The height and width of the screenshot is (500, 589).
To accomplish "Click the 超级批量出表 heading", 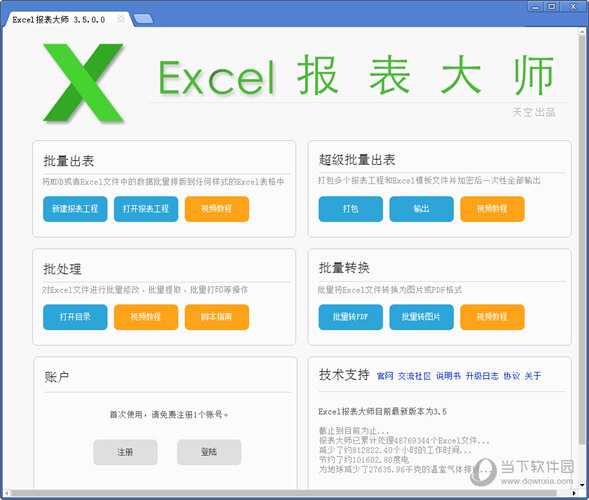I will tap(357, 160).
